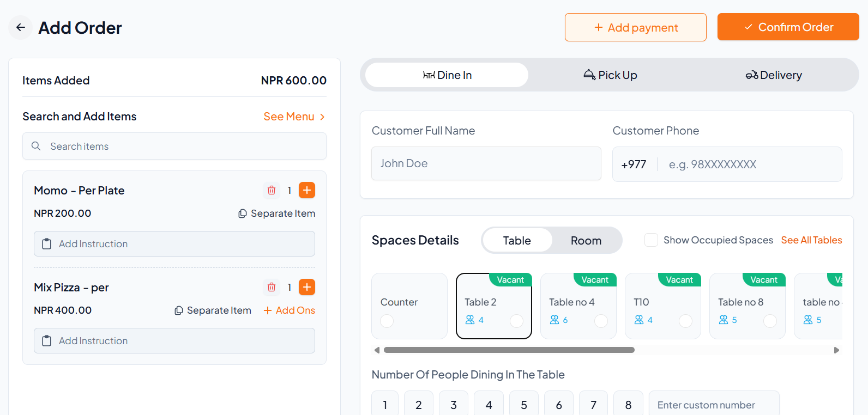This screenshot has height=415, width=868.
Task: Remove Mix Pizza item with trash icon
Action: (272, 287)
